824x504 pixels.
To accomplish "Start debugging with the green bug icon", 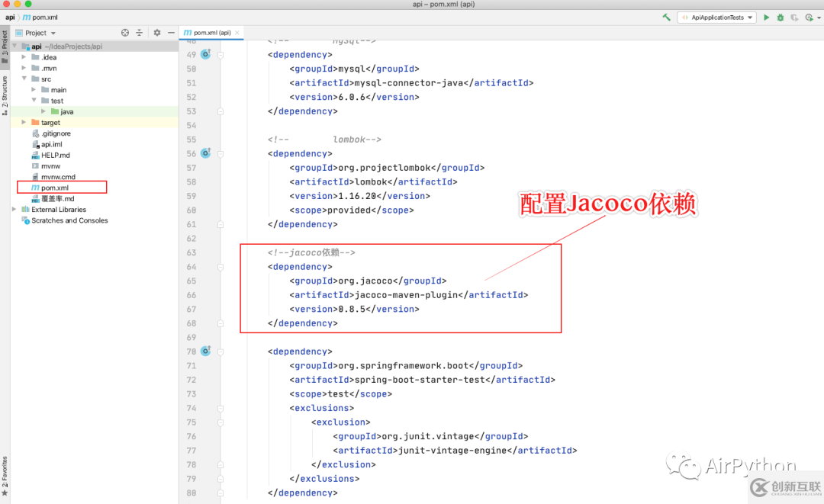I will click(781, 18).
